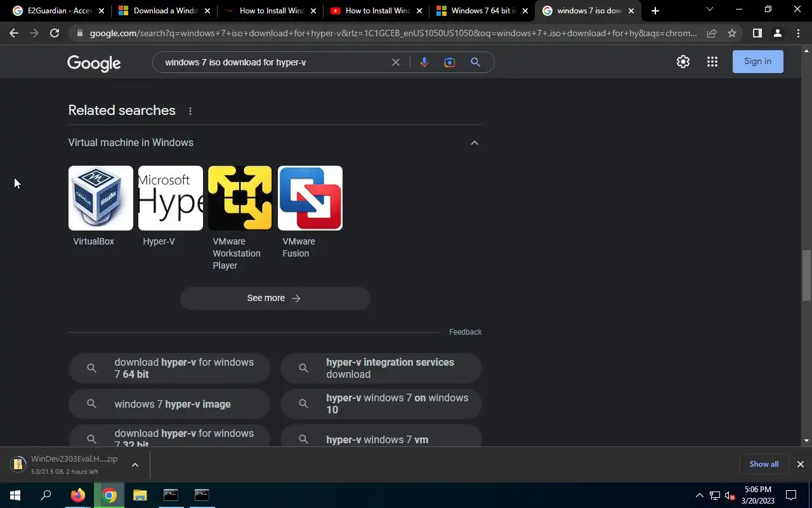This screenshot has height=508, width=812.
Task: Search hyper-v windows 7 on windows 10
Action: coord(381,404)
